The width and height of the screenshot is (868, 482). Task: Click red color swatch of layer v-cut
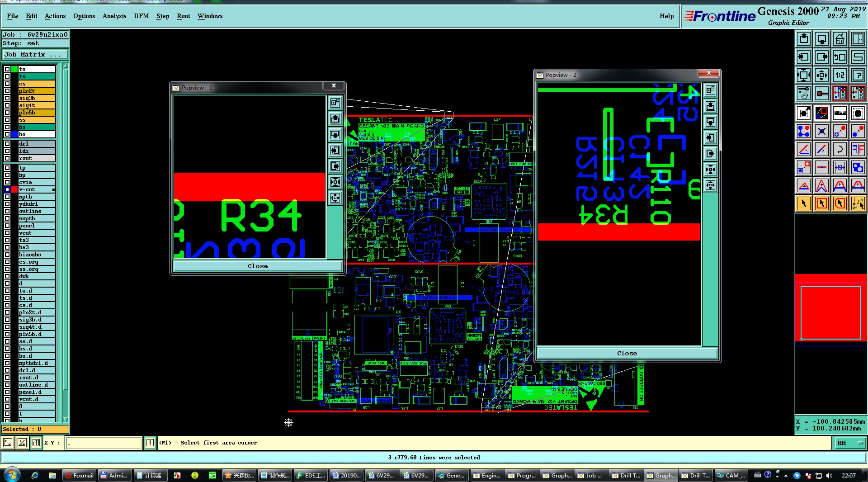14,189
